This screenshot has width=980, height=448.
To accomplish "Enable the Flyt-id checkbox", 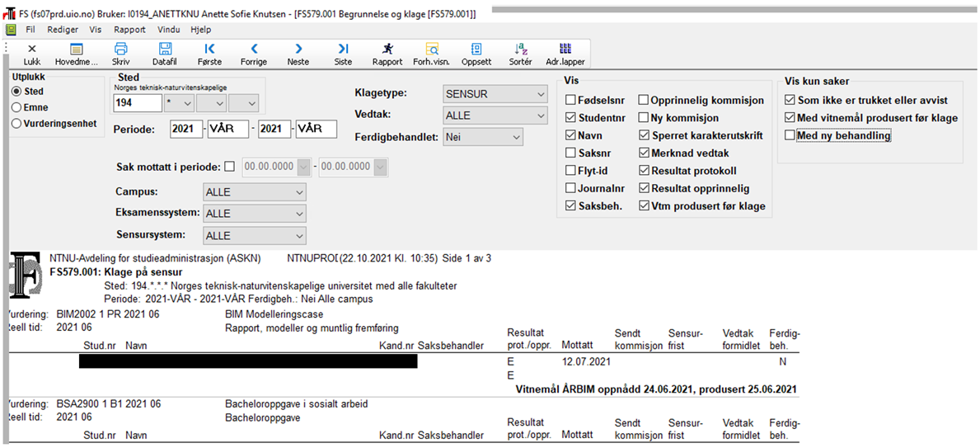I will [x=570, y=170].
